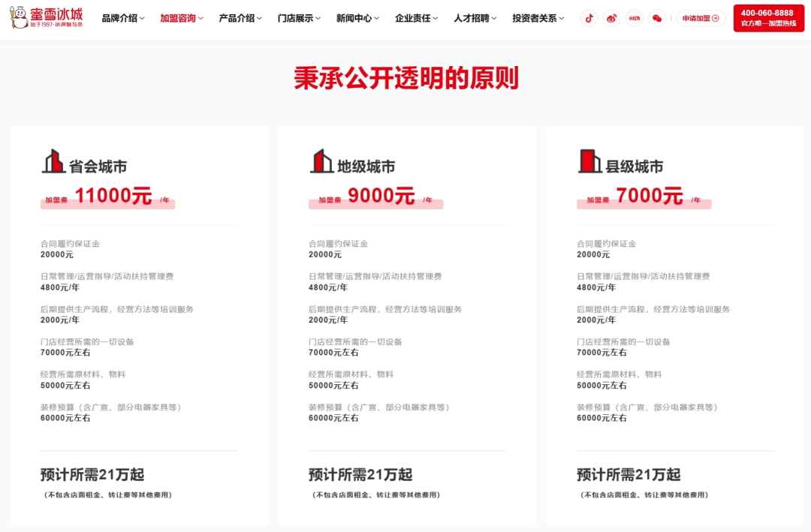Click 预计所需21万起 in the 县级城市 card
The width and height of the screenshot is (811, 532).
[x=629, y=475]
